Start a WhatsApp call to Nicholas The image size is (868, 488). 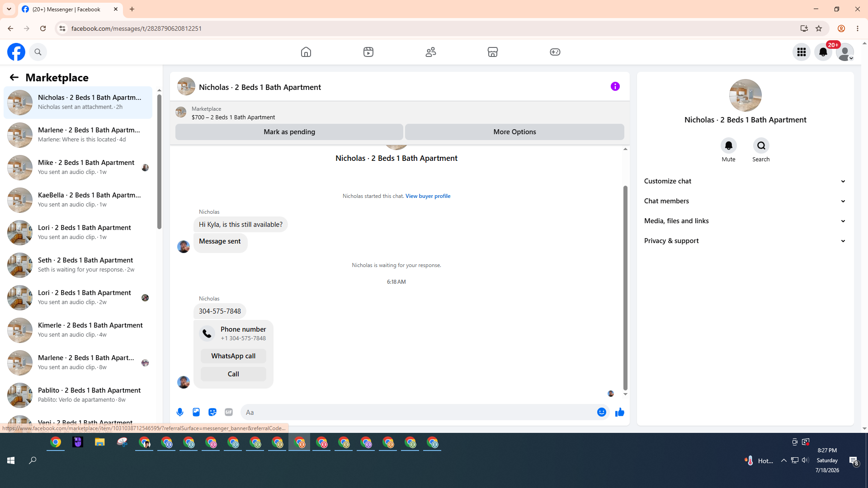(x=233, y=356)
